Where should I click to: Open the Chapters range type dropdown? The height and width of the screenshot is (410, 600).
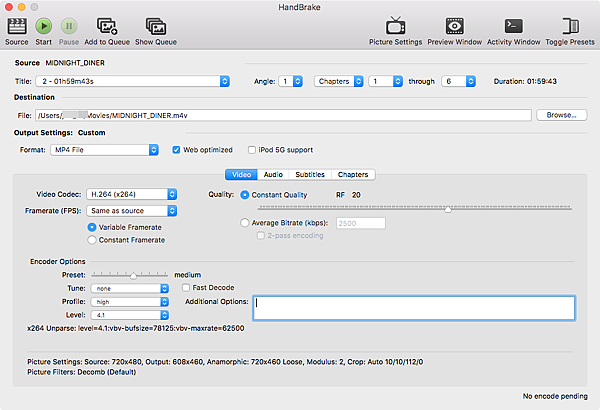point(339,81)
